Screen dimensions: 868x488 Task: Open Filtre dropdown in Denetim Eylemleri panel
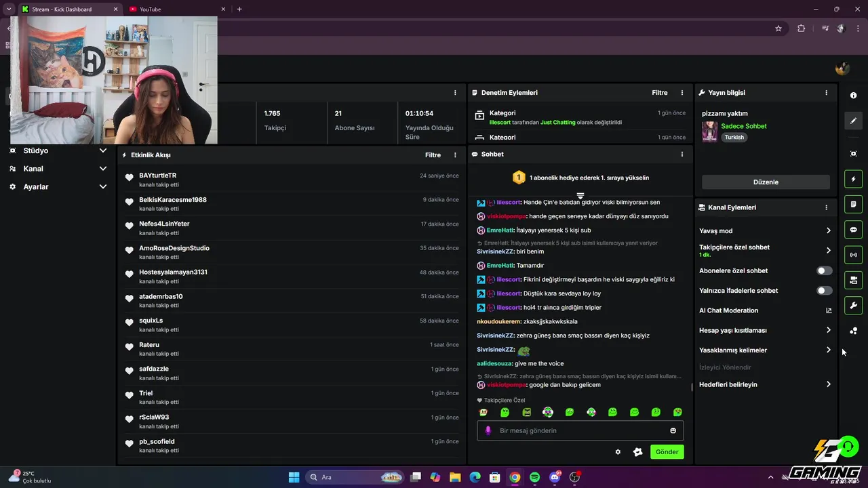659,93
